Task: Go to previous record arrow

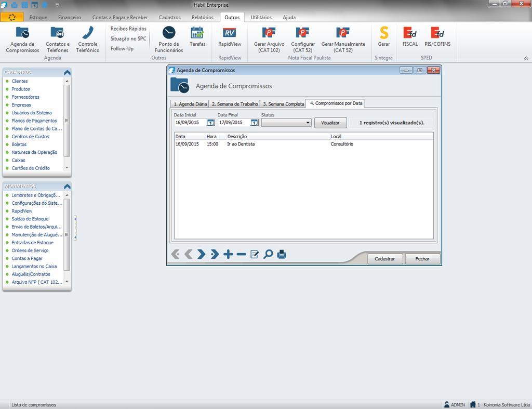Action: (x=188, y=254)
